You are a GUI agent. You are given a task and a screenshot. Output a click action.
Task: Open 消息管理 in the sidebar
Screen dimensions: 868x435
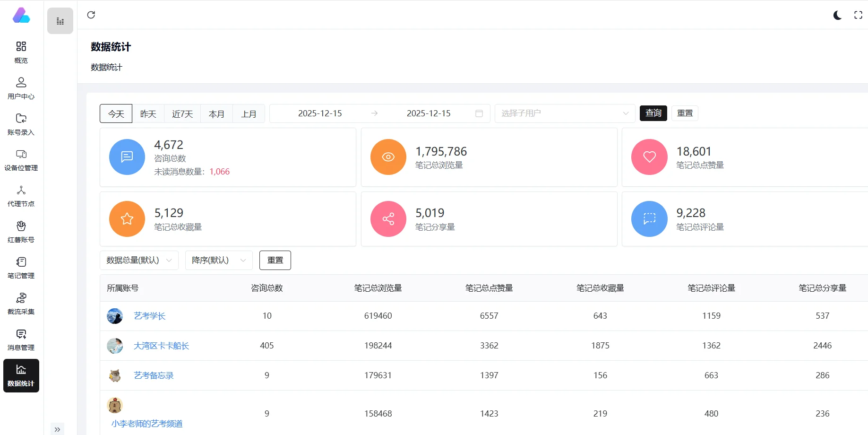(21, 339)
